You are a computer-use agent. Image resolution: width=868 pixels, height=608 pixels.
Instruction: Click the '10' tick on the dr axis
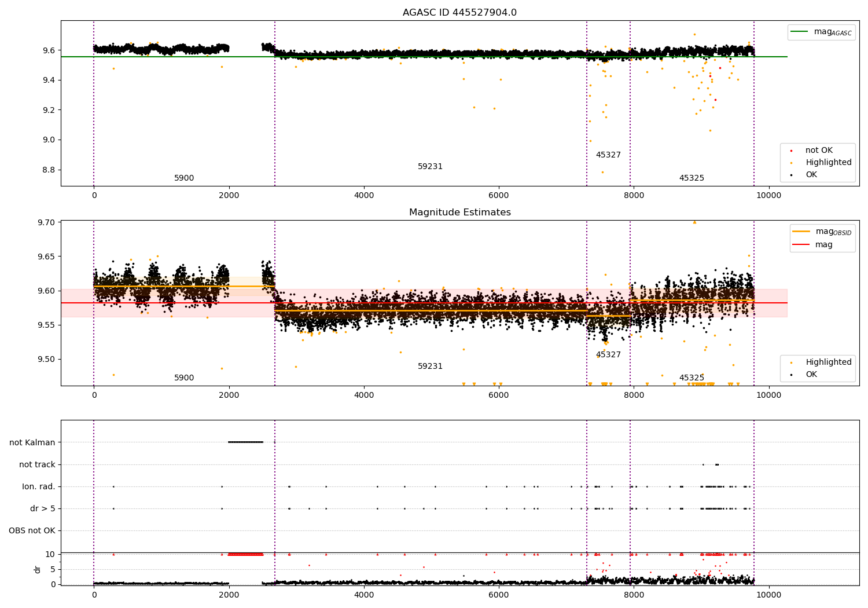pyautogui.click(x=50, y=554)
